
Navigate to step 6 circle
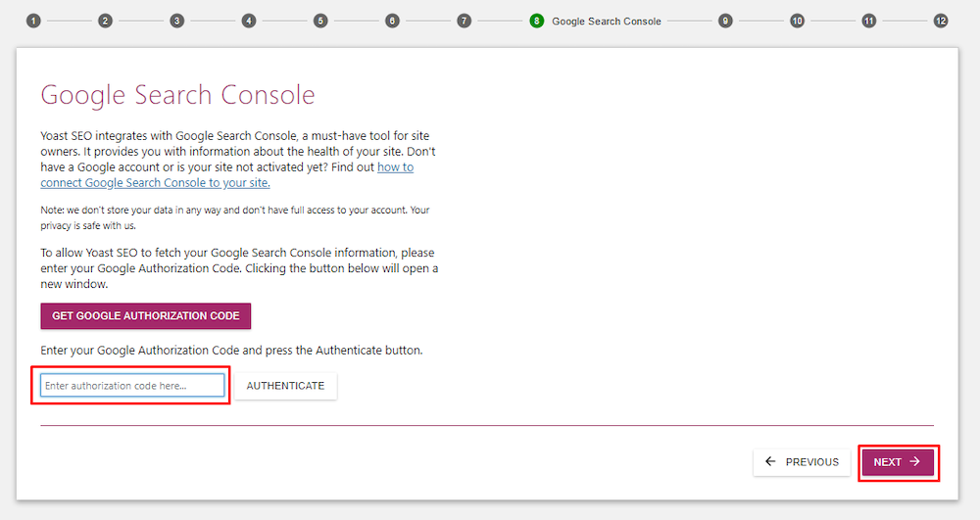point(392,21)
